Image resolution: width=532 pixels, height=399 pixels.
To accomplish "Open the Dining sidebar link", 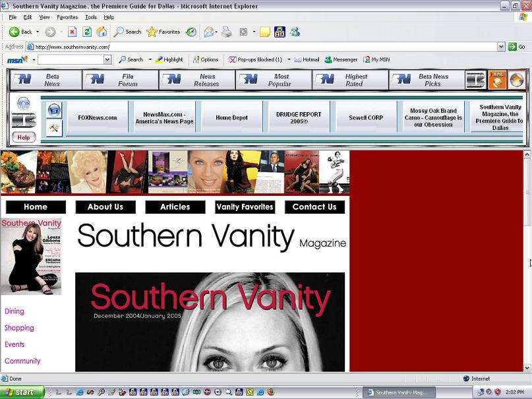I will point(15,311).
